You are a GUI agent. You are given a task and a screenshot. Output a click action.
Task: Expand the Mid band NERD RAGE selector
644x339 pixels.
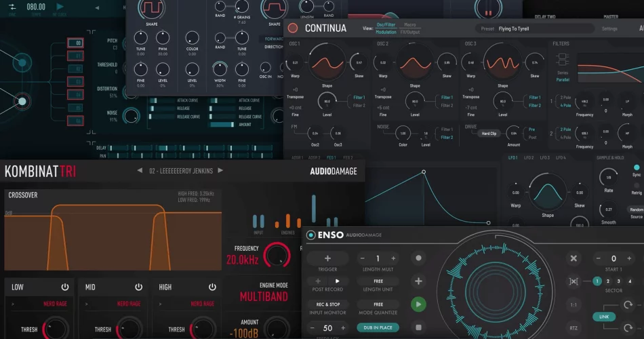tap(114, 304)
